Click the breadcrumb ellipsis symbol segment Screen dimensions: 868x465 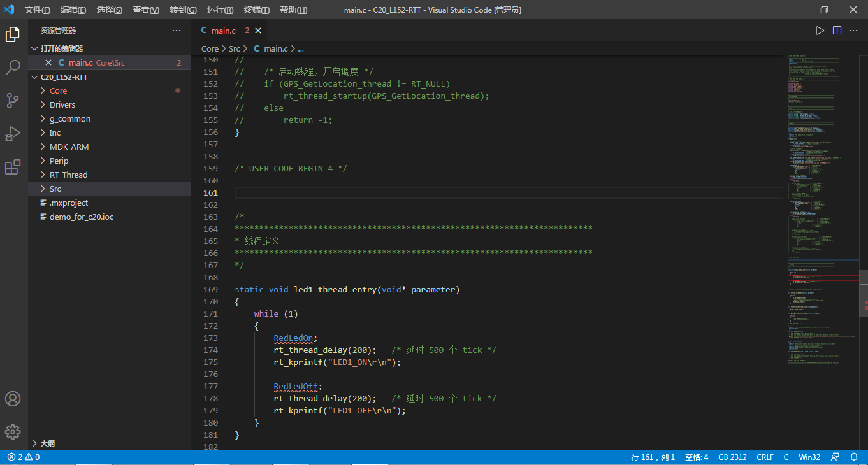tap(301, 48)
